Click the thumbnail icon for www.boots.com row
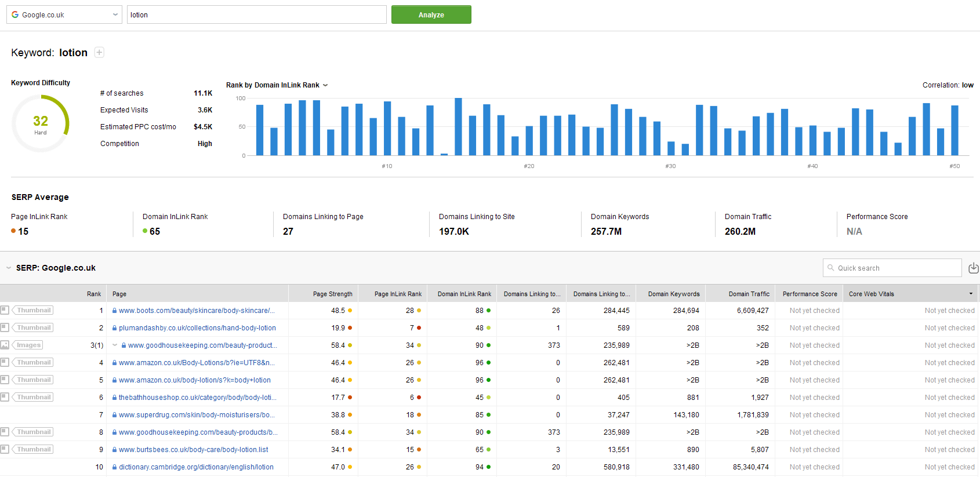Viewport: 980px width, 477px height. click(5, 310)
